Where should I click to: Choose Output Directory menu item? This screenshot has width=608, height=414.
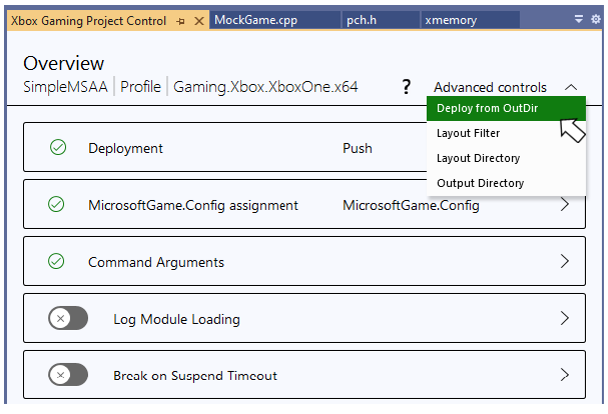tap(506, 183)
